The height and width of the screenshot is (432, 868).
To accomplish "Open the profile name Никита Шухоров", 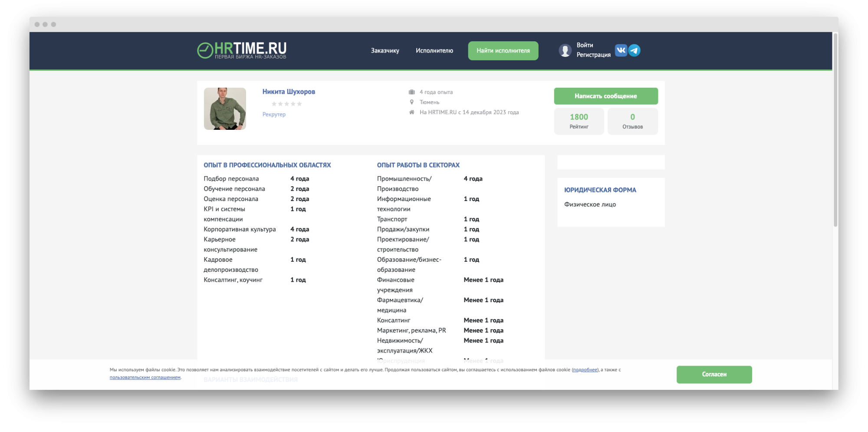I will click(x=289, y=92).
